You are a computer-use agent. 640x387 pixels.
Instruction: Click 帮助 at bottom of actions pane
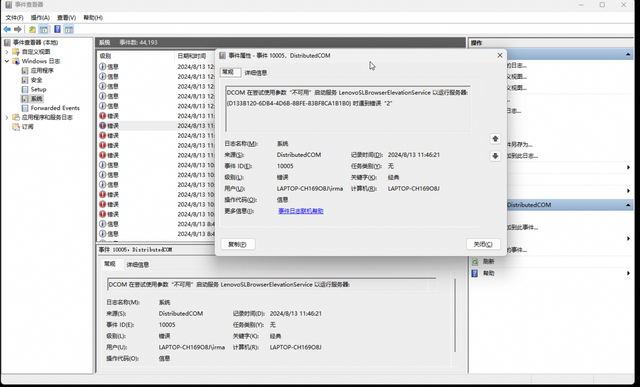click(x=489, y=273)
